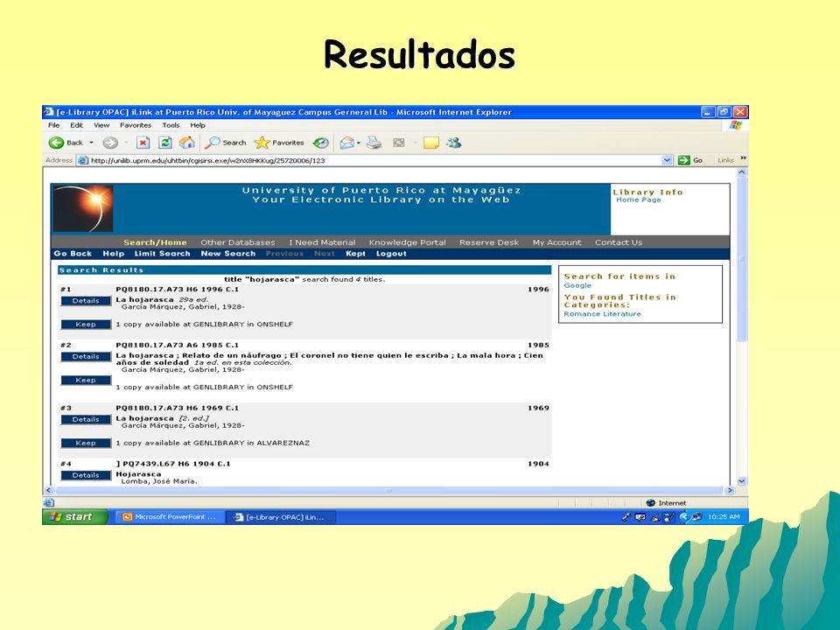Select the My Account tab
Viewport: 840px width, 630px height.
556,242
